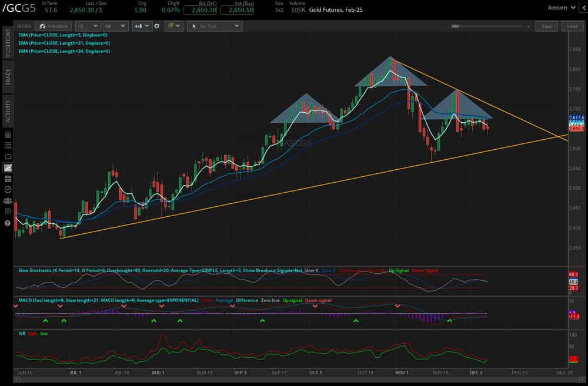Click the Save chart button
Image resolution: width=588 pixels, height=386 pixels.
tap(546, 26)
